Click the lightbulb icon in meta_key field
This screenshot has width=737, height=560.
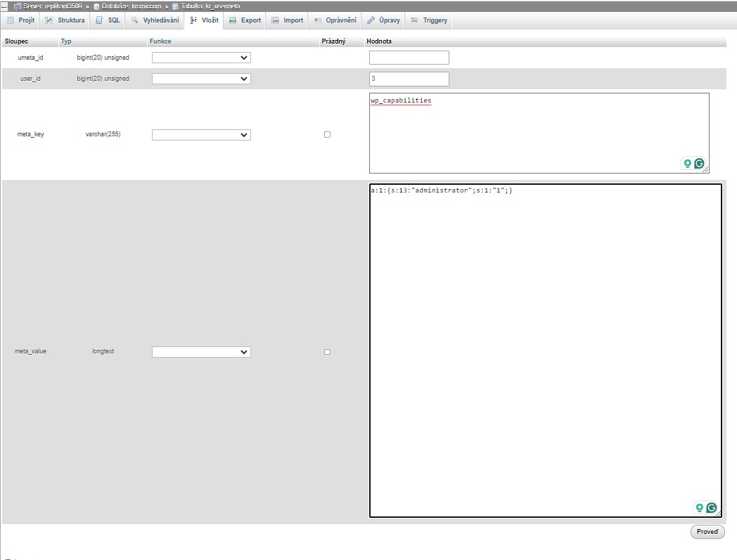[687, 163]
